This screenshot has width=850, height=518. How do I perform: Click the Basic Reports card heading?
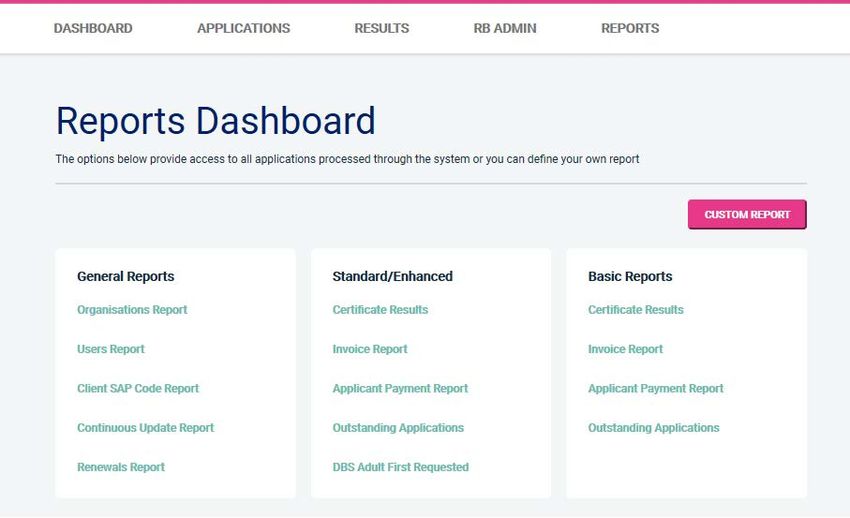tap(630, 276)
